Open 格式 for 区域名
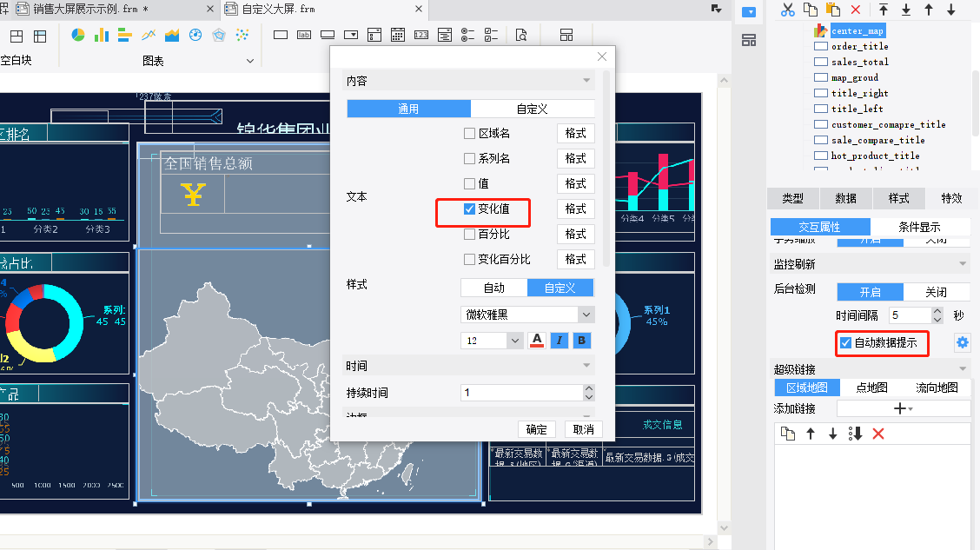The height and width of the screenshot is (550, 980). (576, 134)
